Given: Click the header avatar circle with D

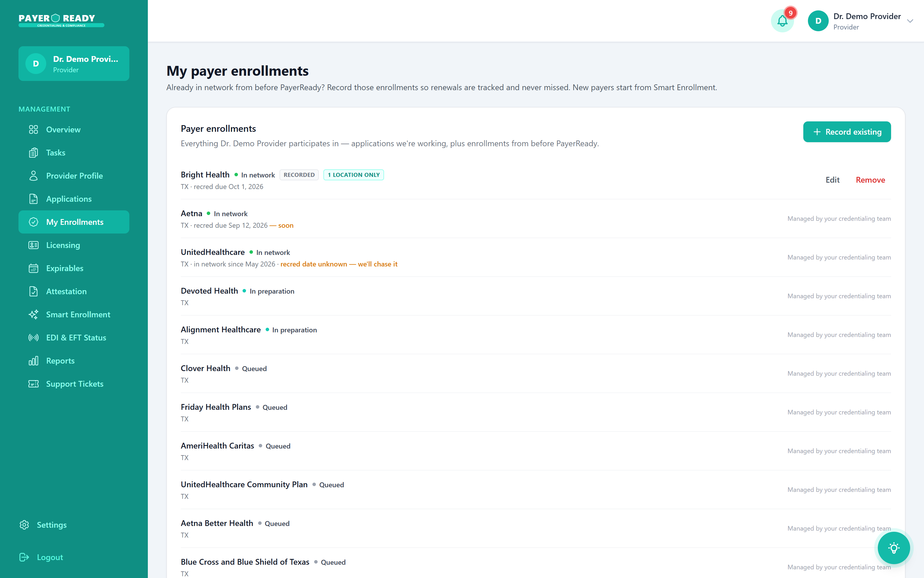Looking at the screenshot, I should 818,21.
